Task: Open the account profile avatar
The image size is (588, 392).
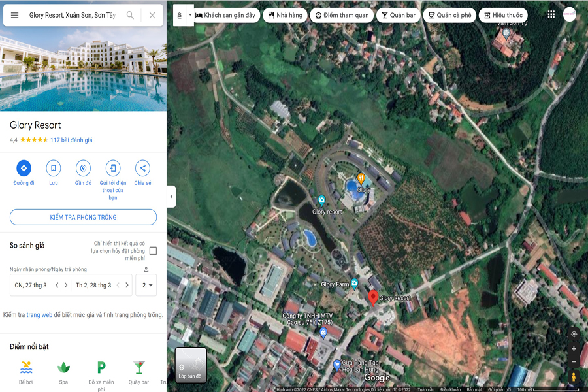Action: (x=569, y=14)
